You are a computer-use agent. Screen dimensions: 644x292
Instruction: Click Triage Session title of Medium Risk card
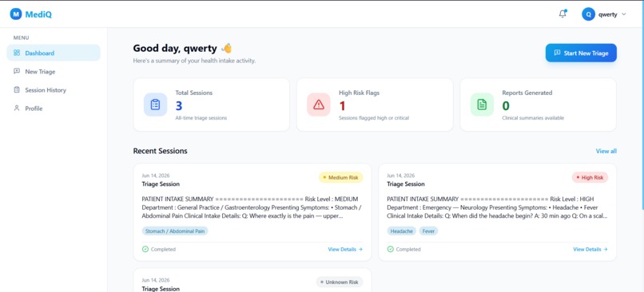pyautogui.click(x=161, y=183)
